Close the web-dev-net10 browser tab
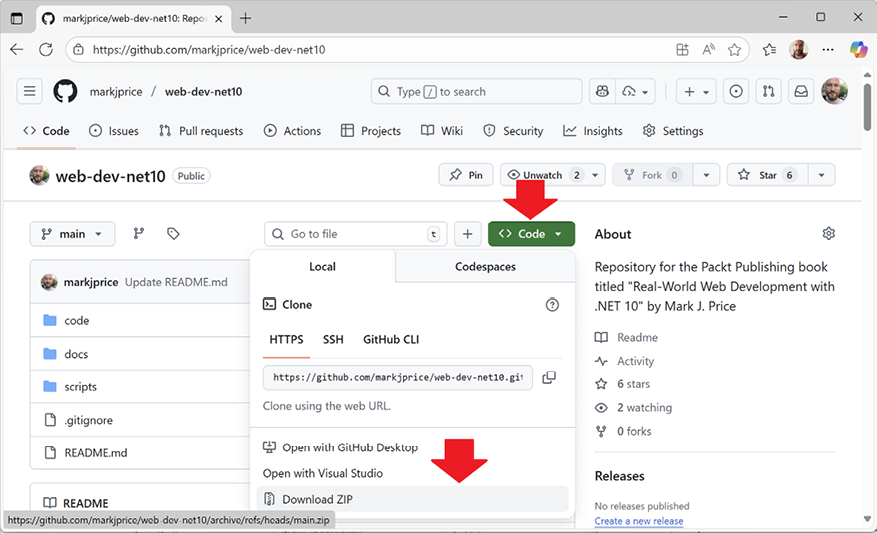This screenshot has height=533, width=877. point(219,18)
